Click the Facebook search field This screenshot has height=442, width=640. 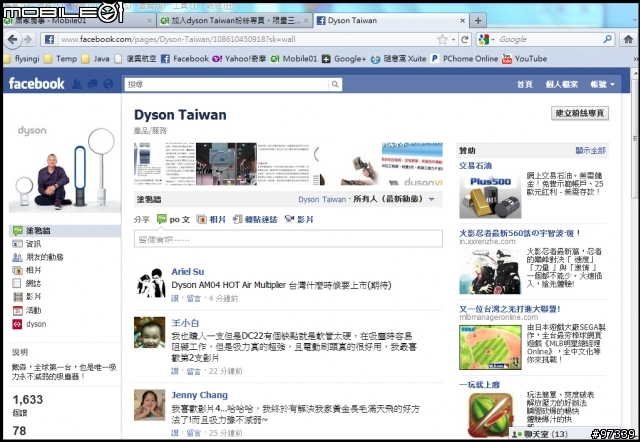tap(227, 84)
